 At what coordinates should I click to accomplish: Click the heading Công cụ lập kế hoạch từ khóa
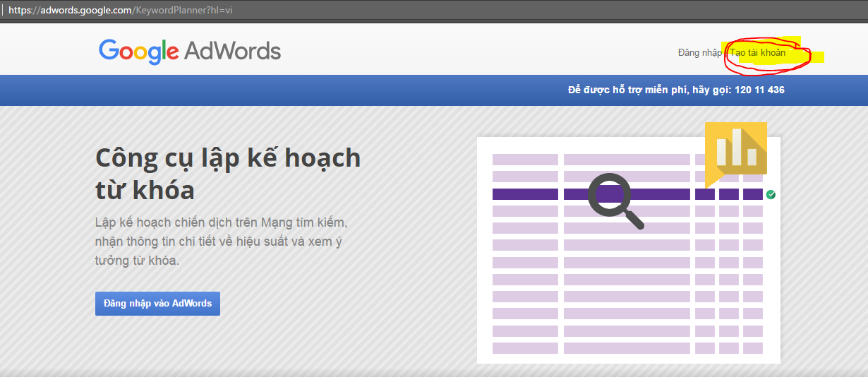coord(228,174)
